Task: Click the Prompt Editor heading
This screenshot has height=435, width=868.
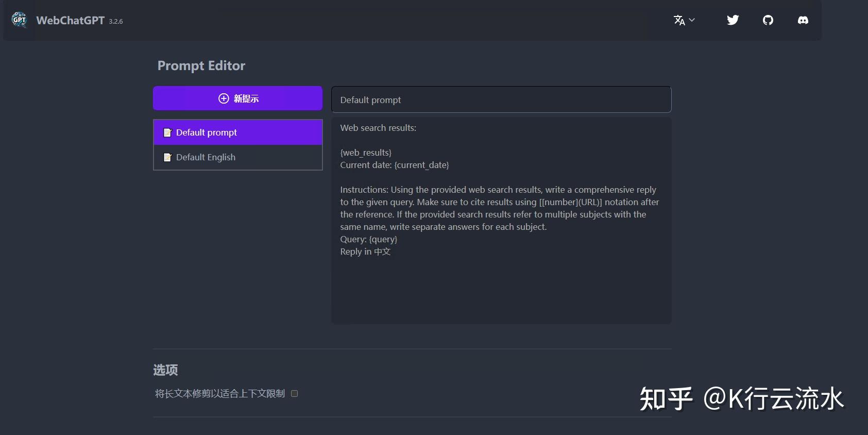Action: [201, 65]
